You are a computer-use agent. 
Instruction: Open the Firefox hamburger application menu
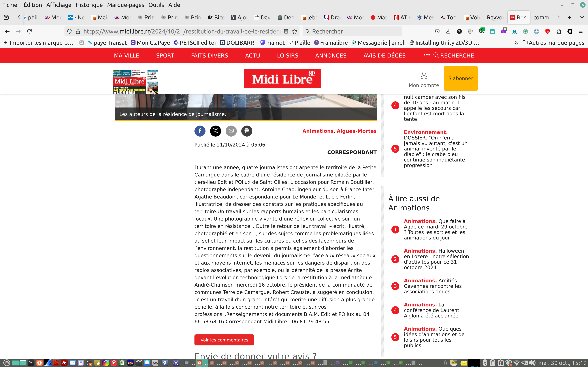[580, 31]
